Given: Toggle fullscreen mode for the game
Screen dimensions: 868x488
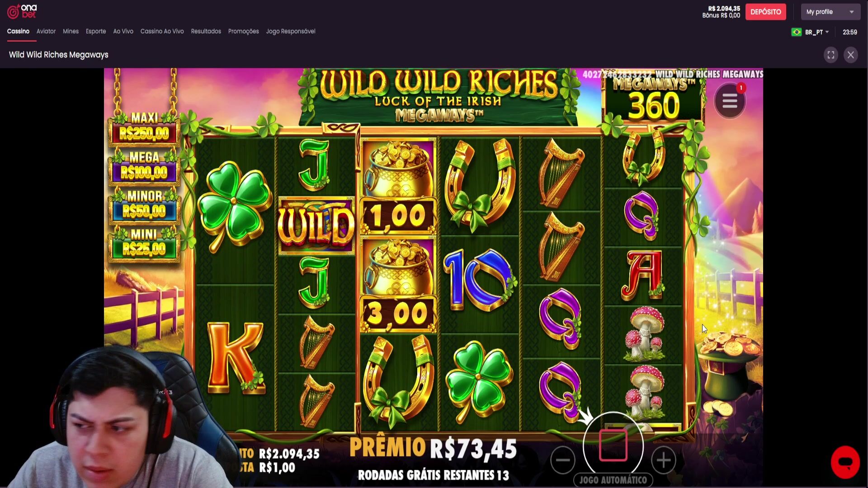Looking at the screenshot, I should pos(830,55).
